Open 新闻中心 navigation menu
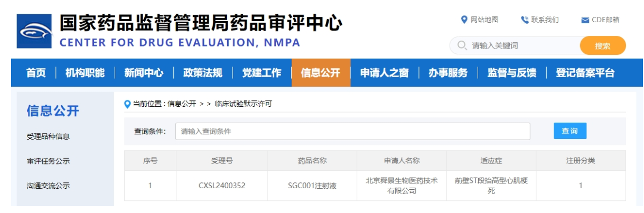644x213 pixels. tap(144, 73)
